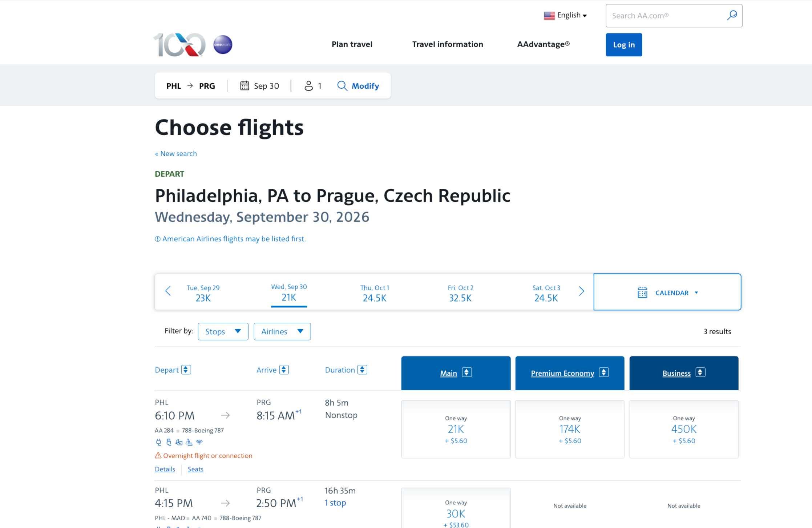Click the Wi-Fi amenity icon for AA 284
Image resolution: width=812 pixels, height=528 pixels.
click(199, 442)
